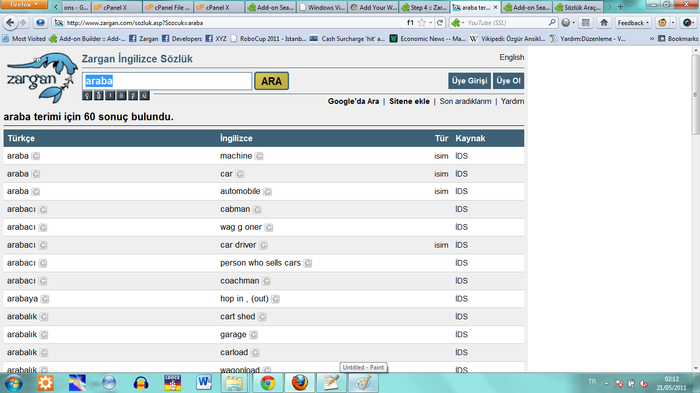Click the copy icon next to cabman
Viewport: 700px width, 393px height.
pos(257,209)
